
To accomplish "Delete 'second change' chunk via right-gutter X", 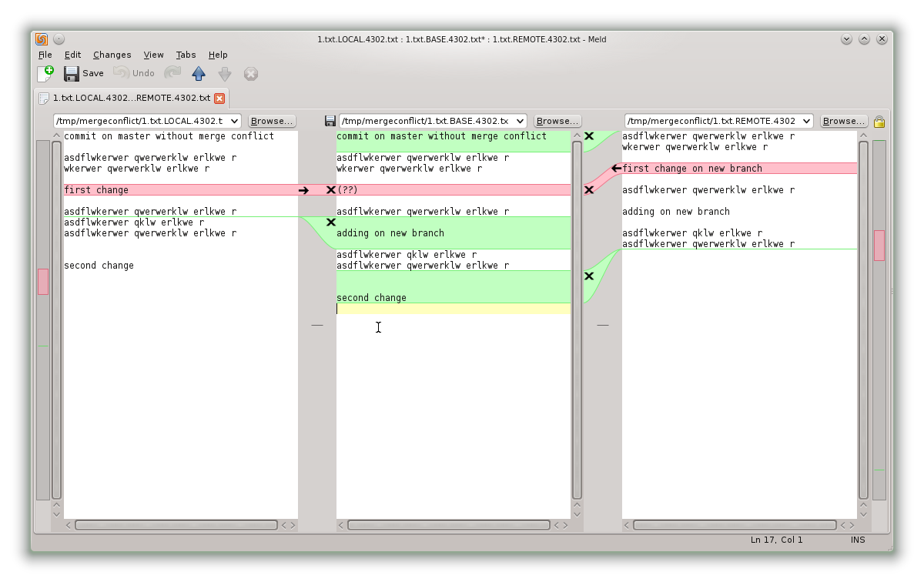I will [589, 276].
